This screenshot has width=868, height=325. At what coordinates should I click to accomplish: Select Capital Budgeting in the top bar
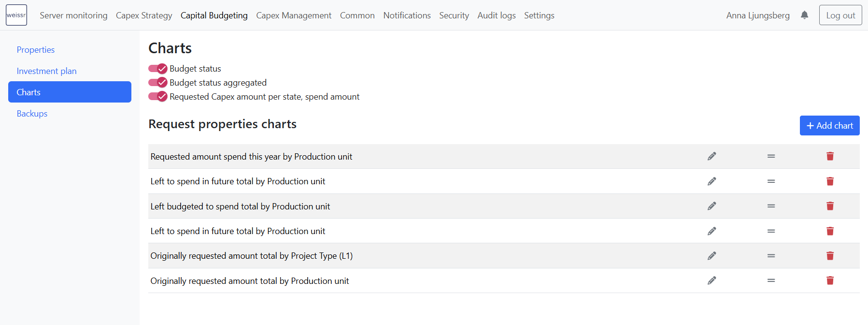point(214,15)
